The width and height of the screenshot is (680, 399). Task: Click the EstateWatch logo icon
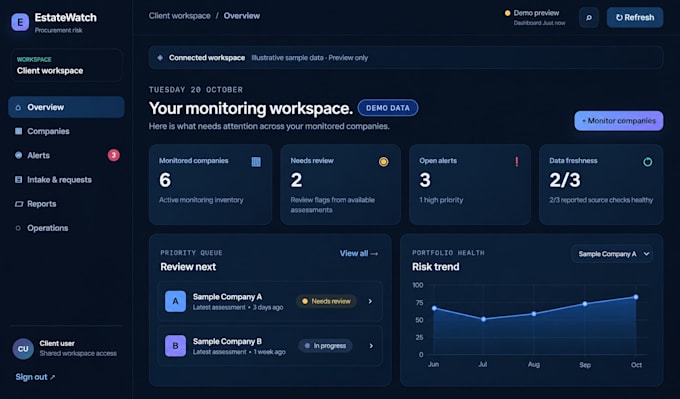click(20, 22)
